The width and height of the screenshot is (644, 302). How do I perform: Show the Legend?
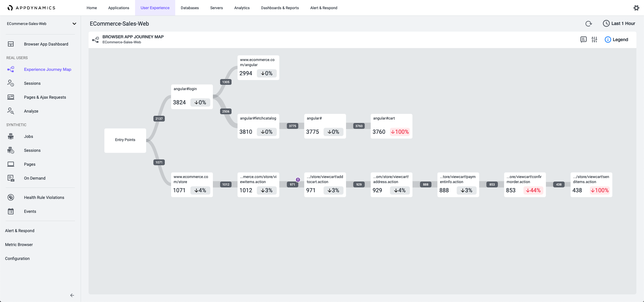(616, 40)
